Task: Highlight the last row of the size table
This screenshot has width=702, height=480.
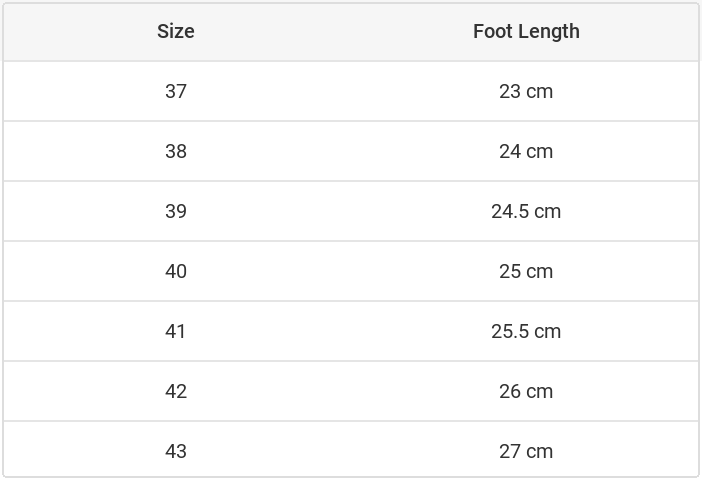Action: click(350, 451)
